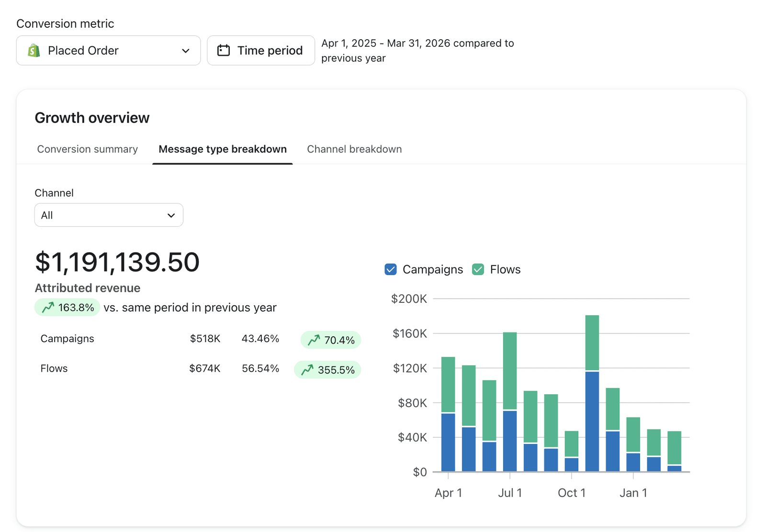
Task: Click the chevron of the Channel selector
Action: (x=171, y=216)
